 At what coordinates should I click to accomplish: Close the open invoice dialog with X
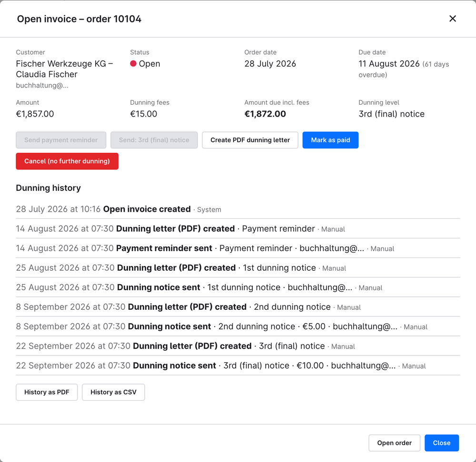452,19
